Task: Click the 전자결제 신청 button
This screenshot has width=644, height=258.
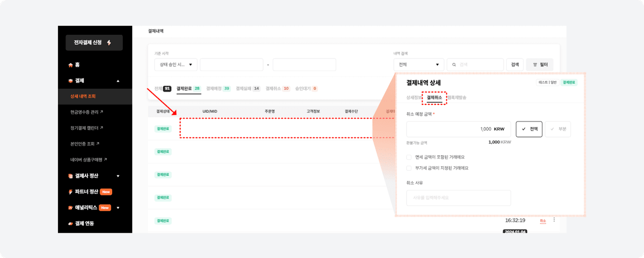Action: pos(94,43)
